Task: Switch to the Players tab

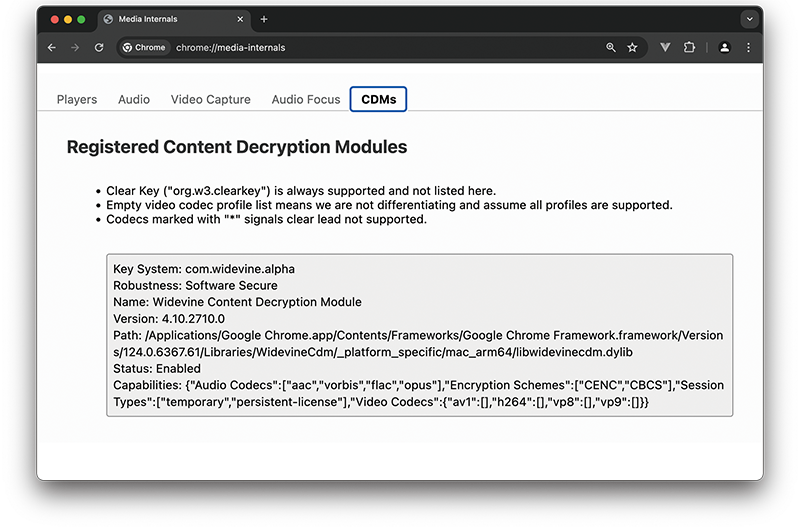Action: (77, 99)
